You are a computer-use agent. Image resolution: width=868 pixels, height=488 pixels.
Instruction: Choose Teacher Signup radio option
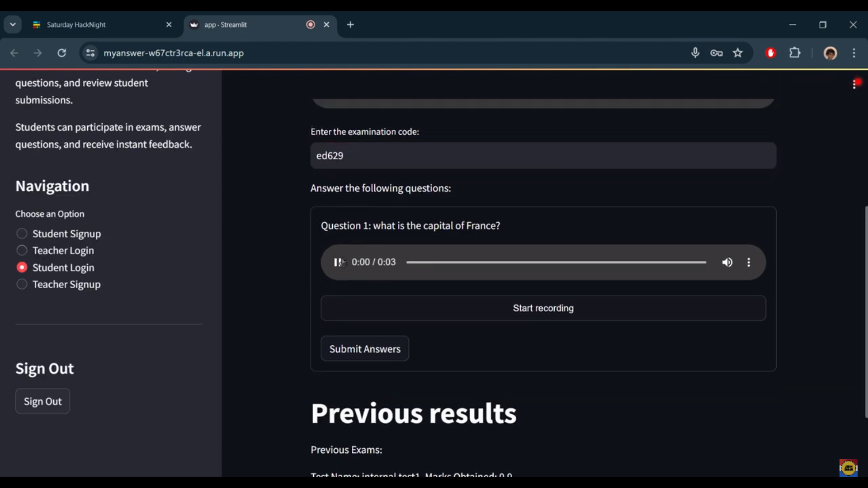click(x=22, y=284)
